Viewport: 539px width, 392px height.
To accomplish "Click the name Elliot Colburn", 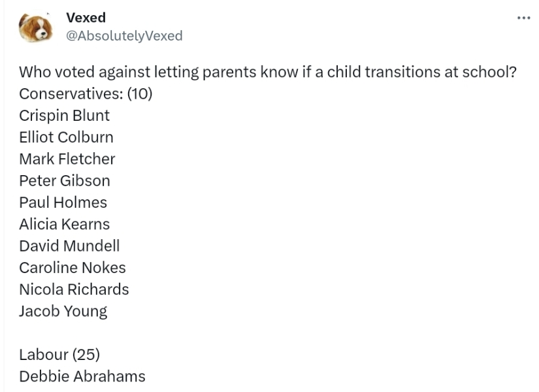I will (67, 137).
